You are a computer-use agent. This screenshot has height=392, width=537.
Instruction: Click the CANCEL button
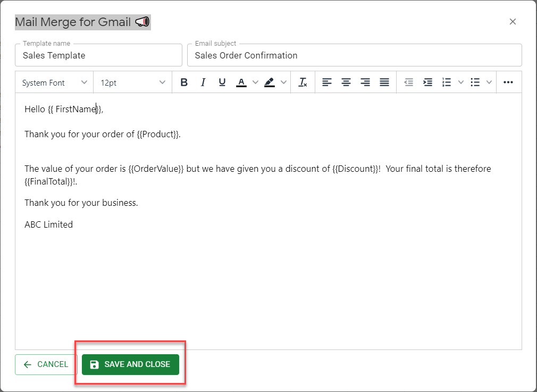point(45,364)
